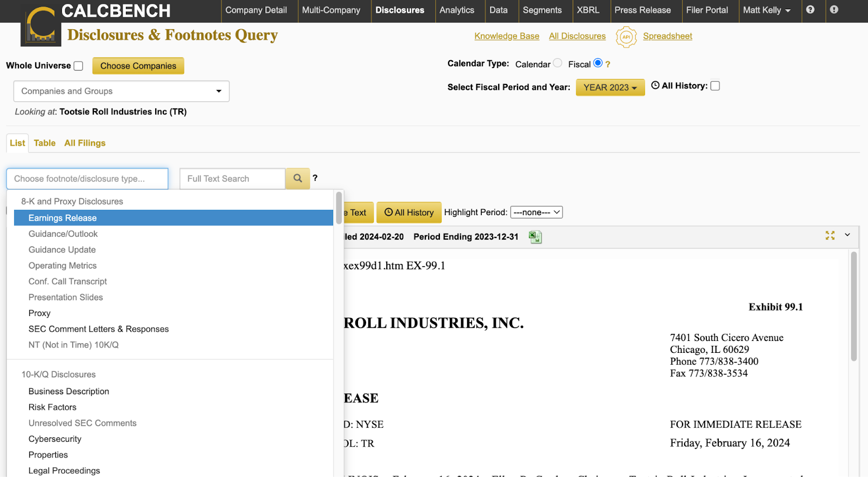Open the All Disclosures link
Screen dimensions: 868x477
coord(577,36)
